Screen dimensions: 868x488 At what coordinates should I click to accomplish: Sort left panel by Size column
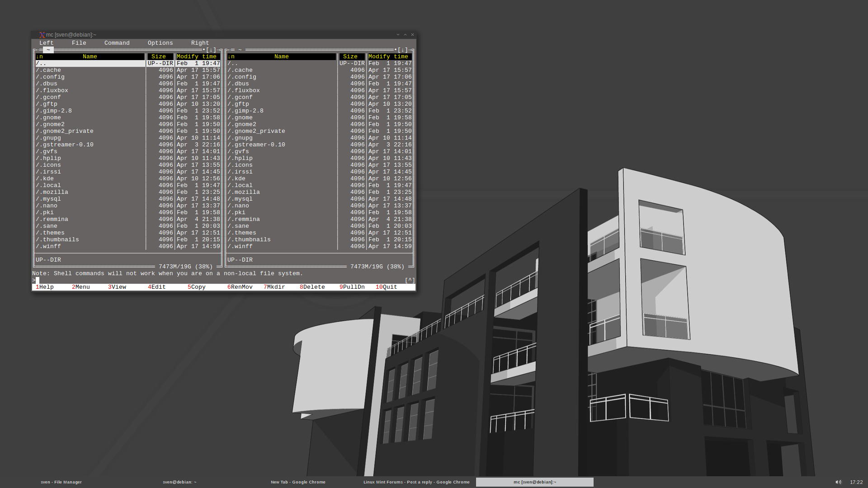(159, 56)
